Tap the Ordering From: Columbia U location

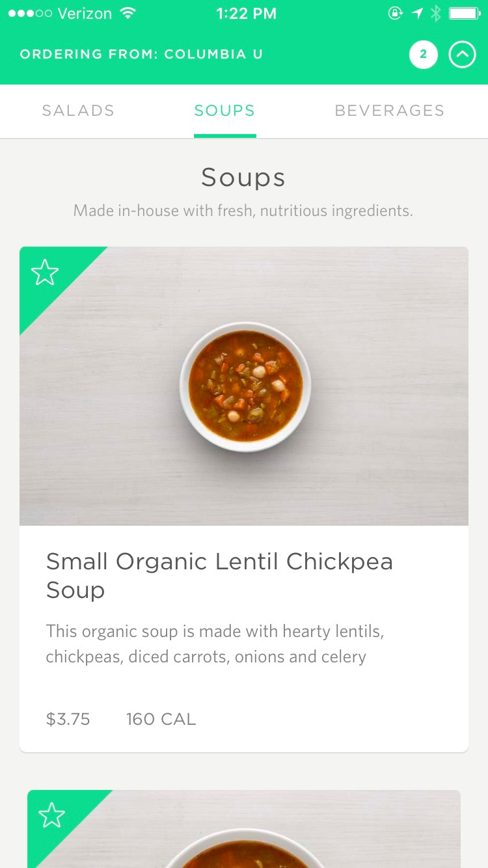point(141,55)
